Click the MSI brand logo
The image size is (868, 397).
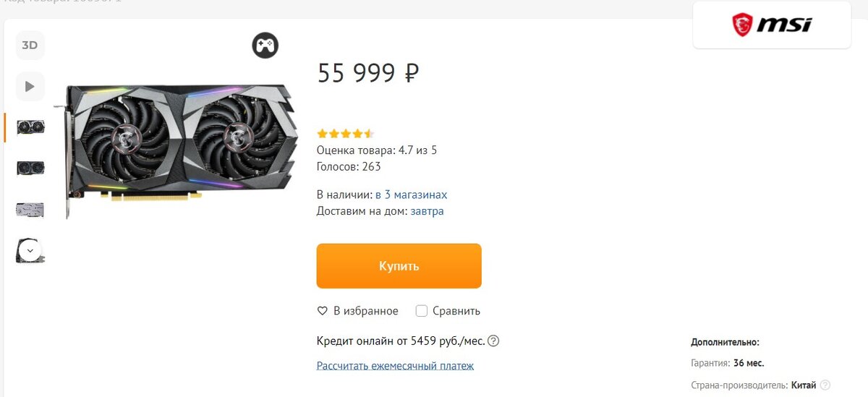coord(772,25)
